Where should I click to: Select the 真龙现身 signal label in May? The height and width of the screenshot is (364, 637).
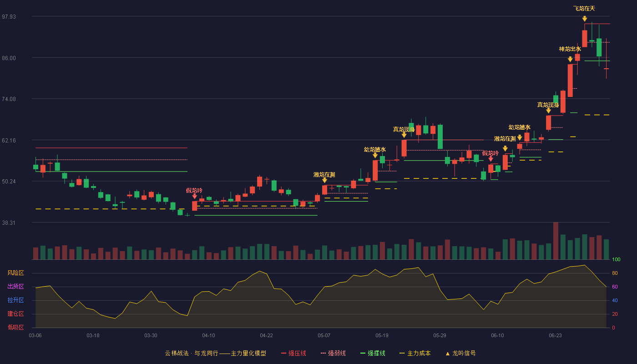pos(404,129)
